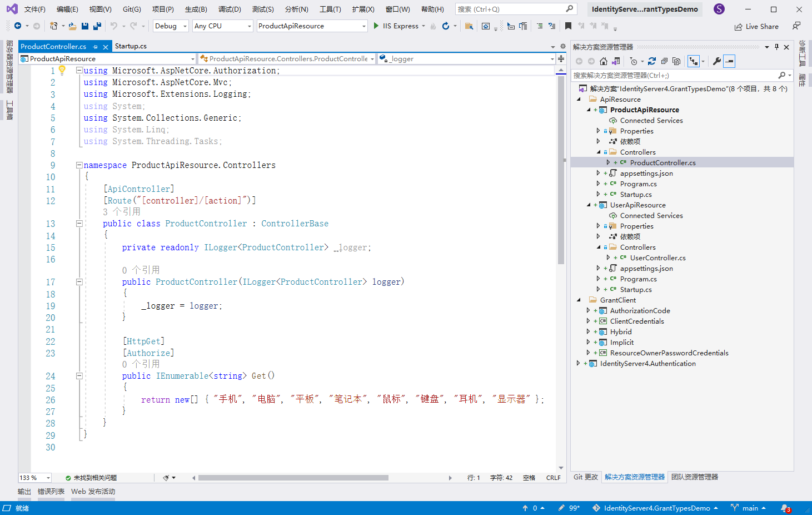This screenshot has width=812, height=515.
Task: Open the Debug configuration dropdown
Action: 171,26
